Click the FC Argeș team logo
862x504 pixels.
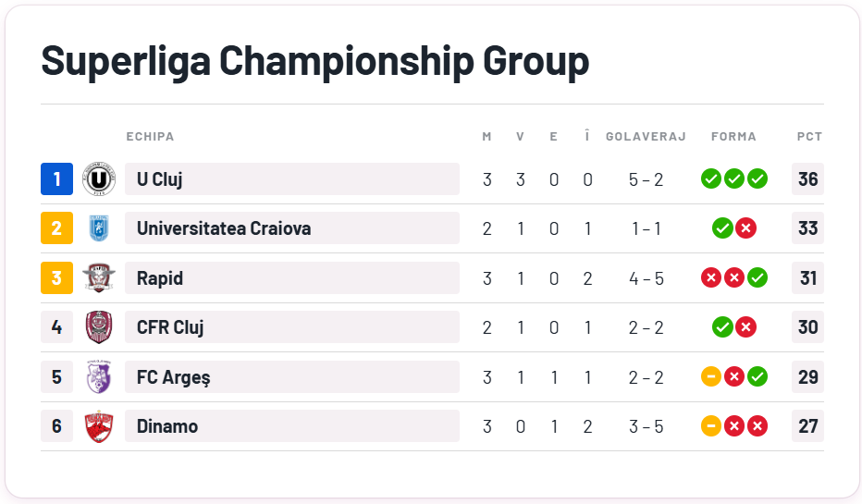[x=99, y=377]
